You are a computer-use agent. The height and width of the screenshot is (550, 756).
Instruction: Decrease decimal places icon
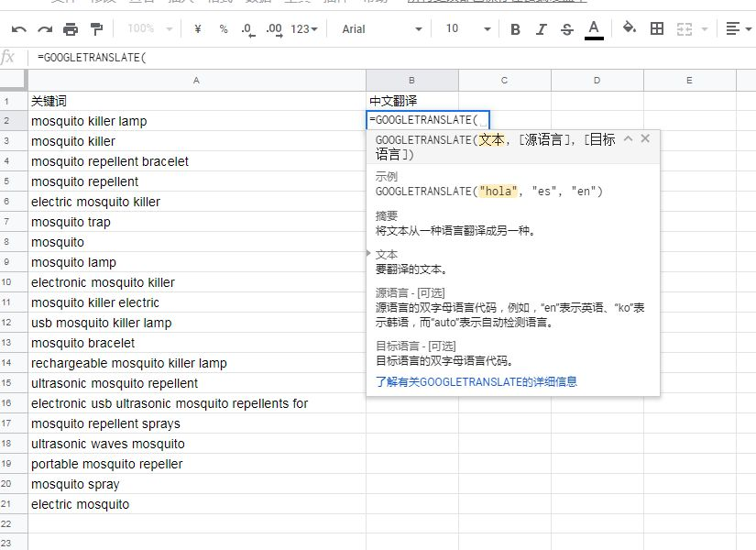point(247,30)
